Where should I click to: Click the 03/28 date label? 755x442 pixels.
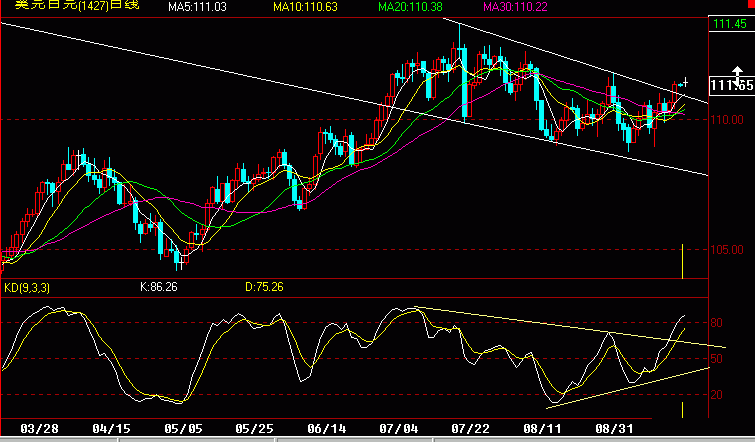39,429
